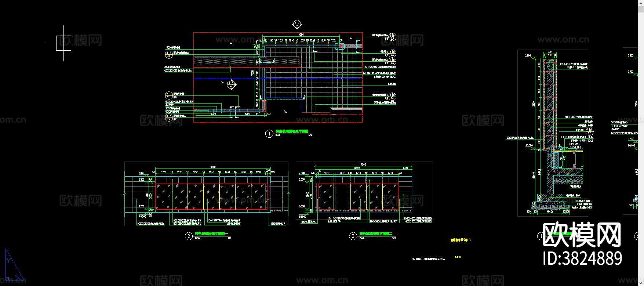Select the green title text under the plan view

click(x=292, y=131)
